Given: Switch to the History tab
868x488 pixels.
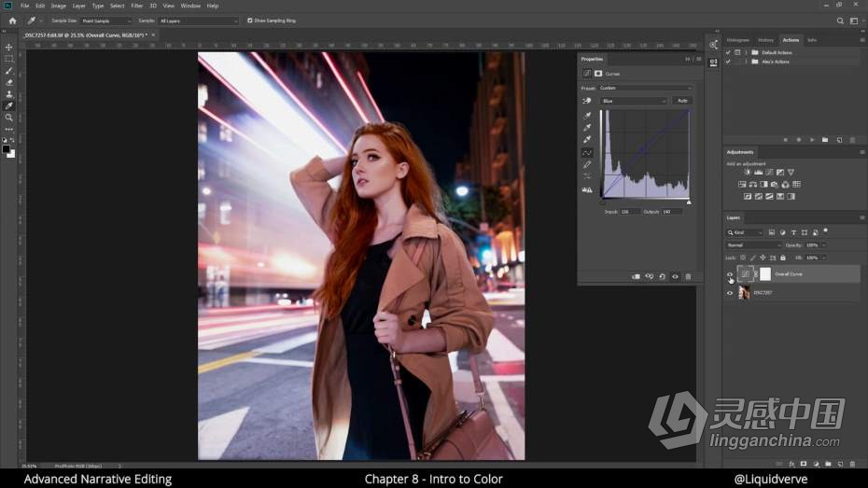Looking at the screenshot, I should coord(765,40).
